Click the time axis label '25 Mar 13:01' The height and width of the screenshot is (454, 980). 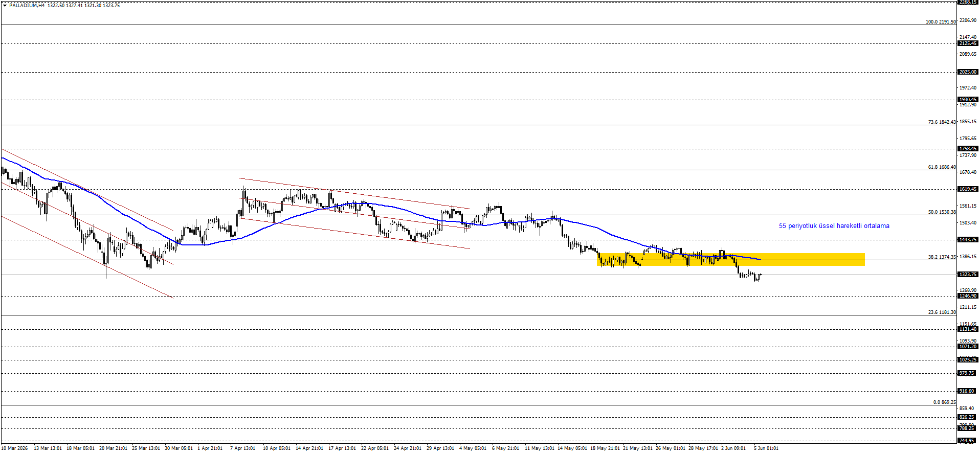click(x=146, y=448)
